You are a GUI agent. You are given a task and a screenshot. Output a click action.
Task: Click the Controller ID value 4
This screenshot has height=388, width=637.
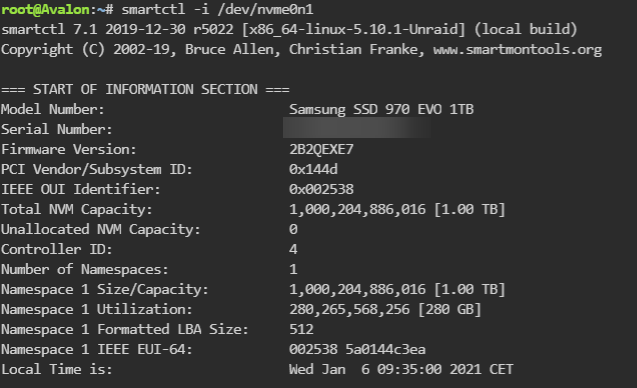[x=293, y=249]
